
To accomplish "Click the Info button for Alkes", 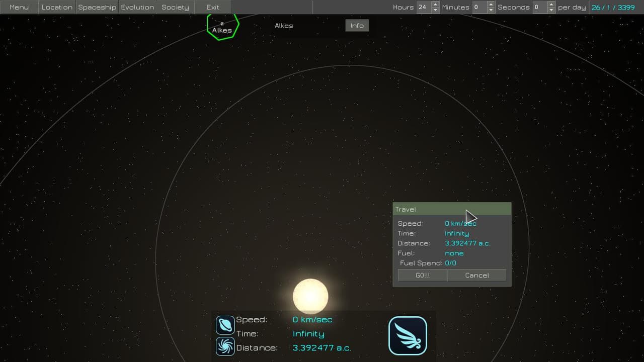I will pyautogui.click(x=357, y=26).
